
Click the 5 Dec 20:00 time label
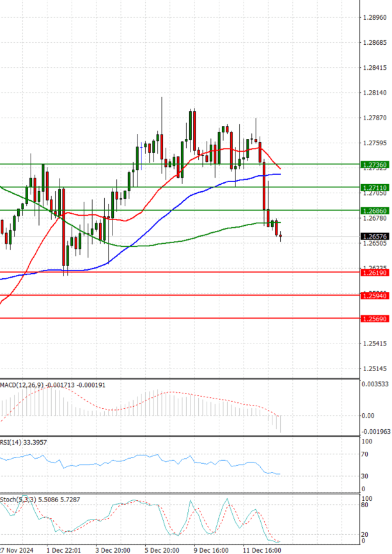pos(162,550)
